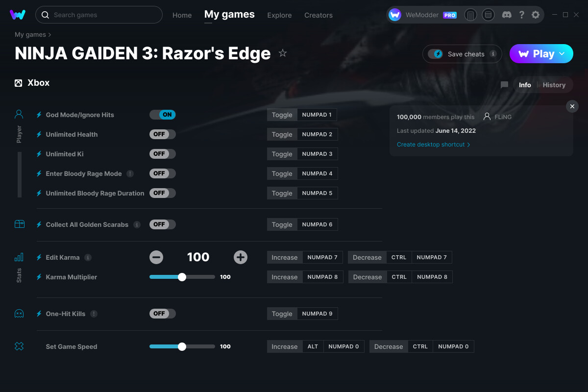Click the My games breadcrumb chevron
This screenshot has width=588, height=392.
coord(49,35)
